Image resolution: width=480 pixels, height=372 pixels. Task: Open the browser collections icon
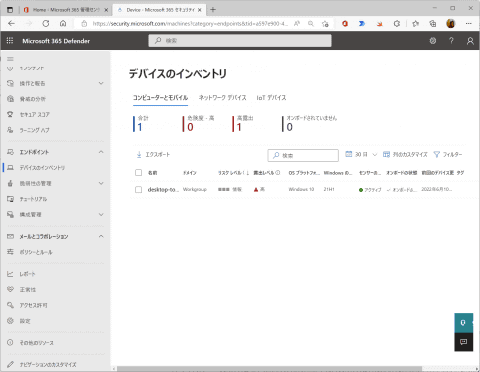(x=433, y=23)
